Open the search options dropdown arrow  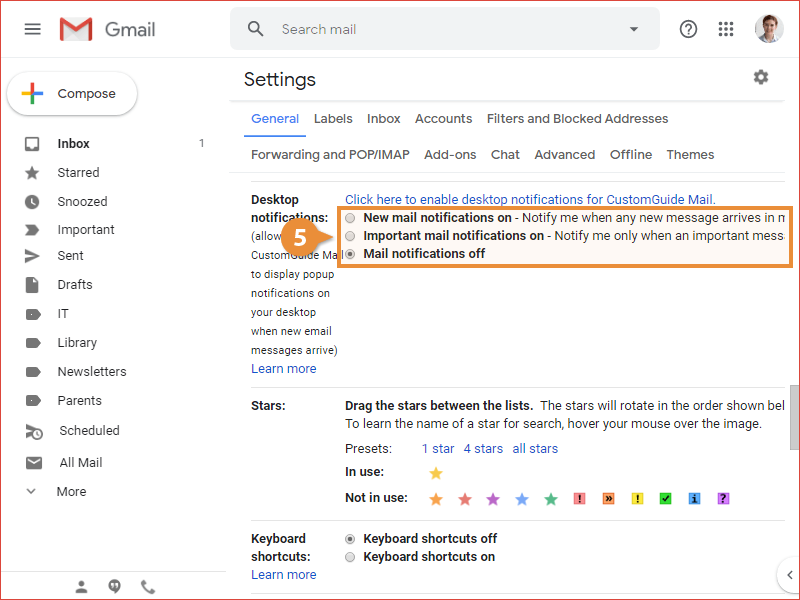[633, 29]
